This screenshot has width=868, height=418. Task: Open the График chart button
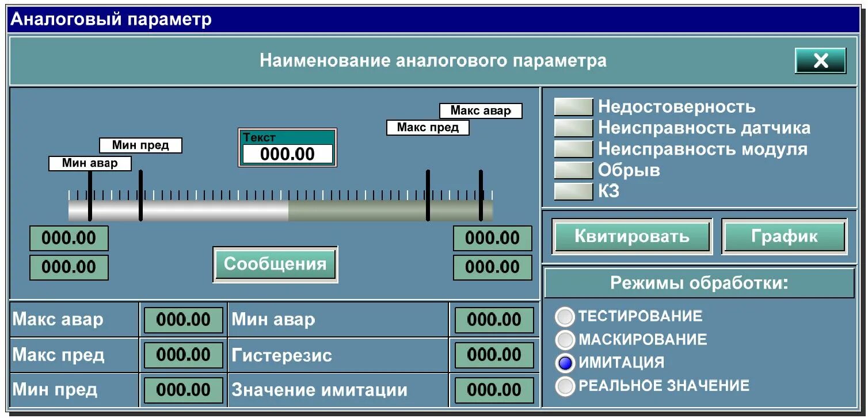(x=784, y=236)
